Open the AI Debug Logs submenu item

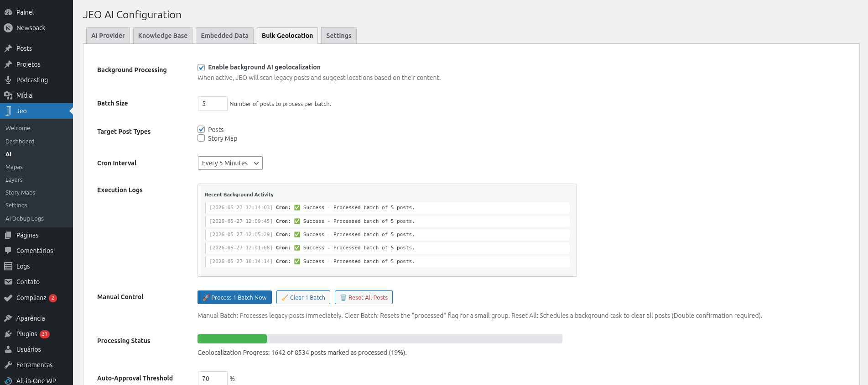pyautogui.click(x=25, y=219)
